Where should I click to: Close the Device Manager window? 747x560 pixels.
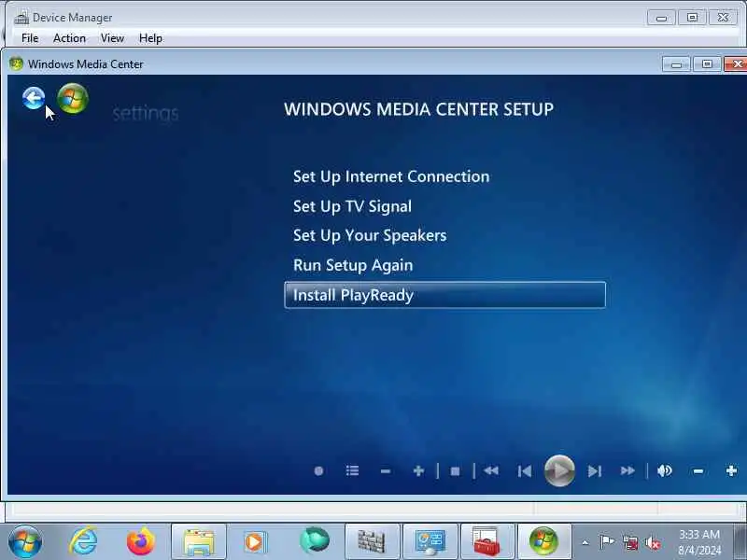[723, 18]
